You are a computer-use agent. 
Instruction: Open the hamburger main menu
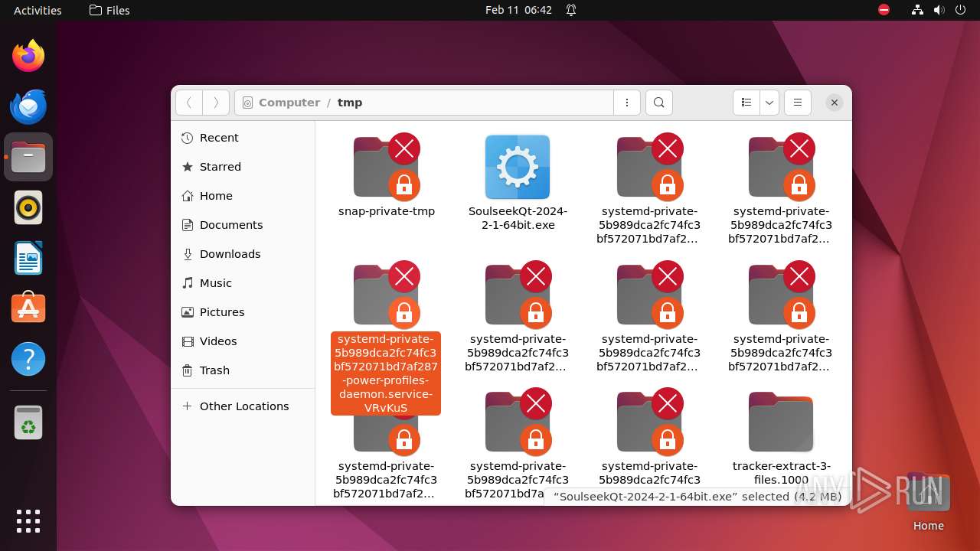click(798, 103)
